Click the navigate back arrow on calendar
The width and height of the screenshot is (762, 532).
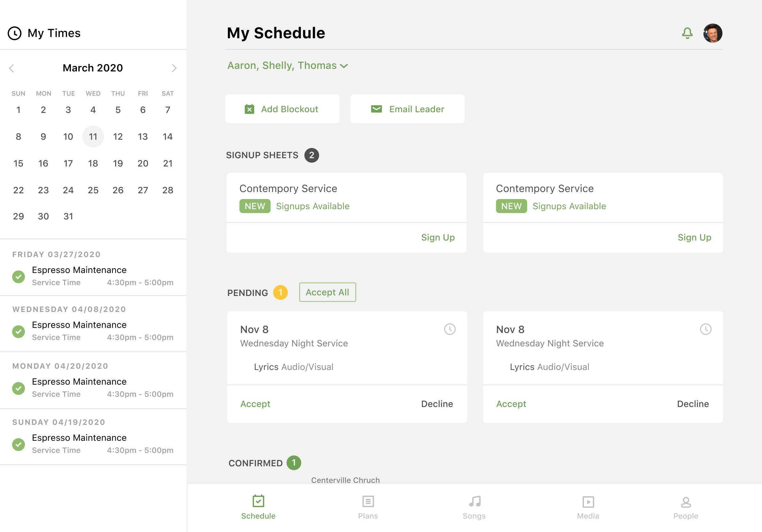point(12,68)
